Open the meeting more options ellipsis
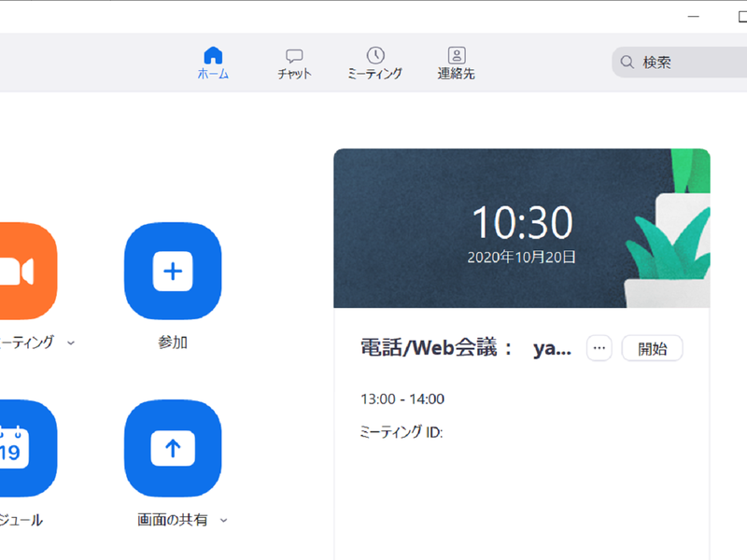Screen dimensions: 747x560 [x=599, y=348]
